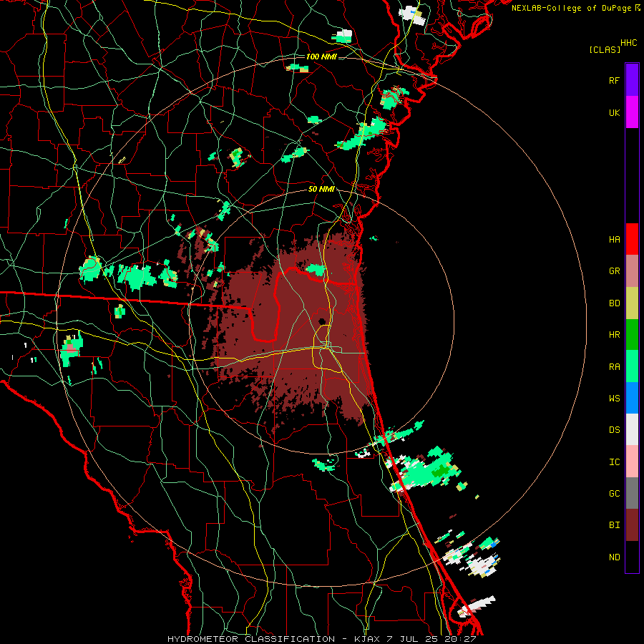
Task: Click the DS white legend swatch
Action: pyautogui.click(x=632, y=429)
